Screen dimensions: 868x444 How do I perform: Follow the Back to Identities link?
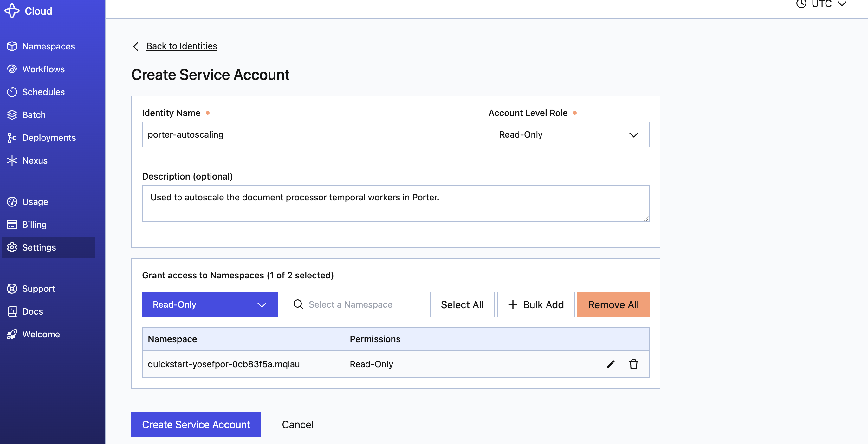(182, 46)
